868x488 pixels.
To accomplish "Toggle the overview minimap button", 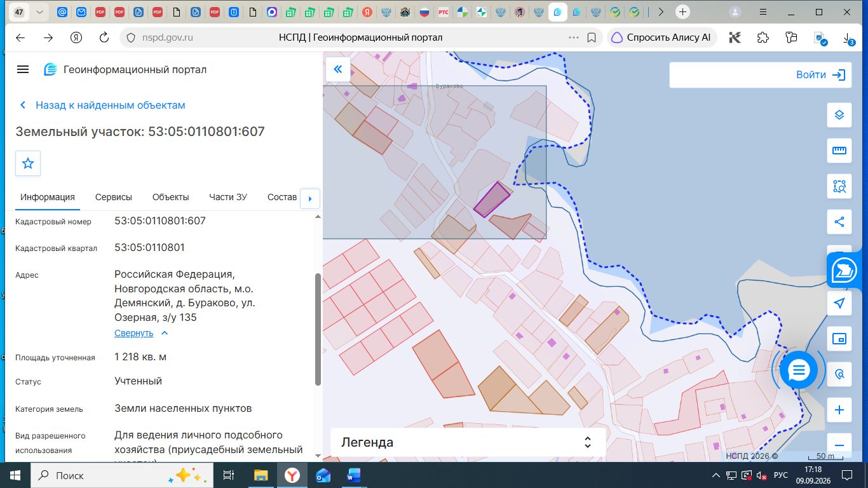I will click(x=839, y=339).
